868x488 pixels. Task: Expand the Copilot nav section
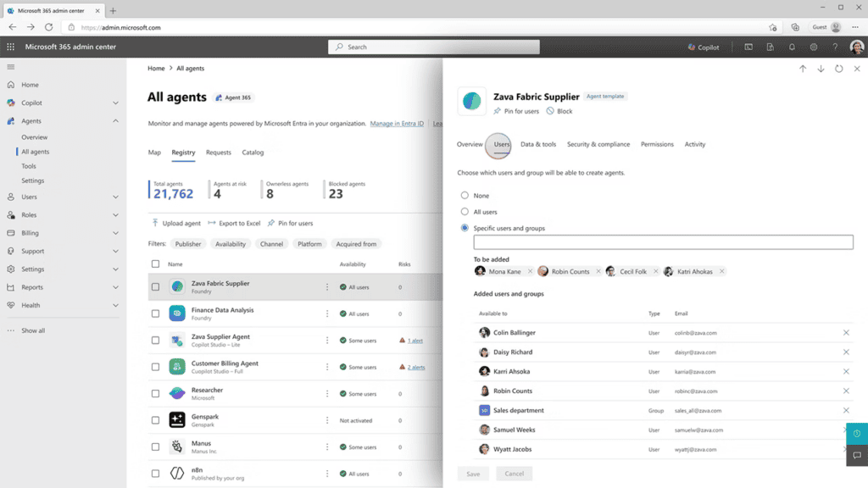point(115,103)
